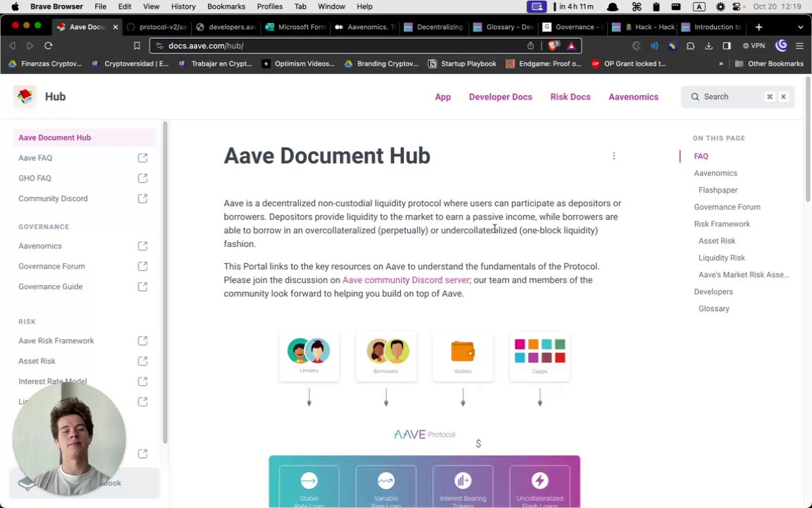
Task: Open the Developer Docs header link
Action: 500,97
